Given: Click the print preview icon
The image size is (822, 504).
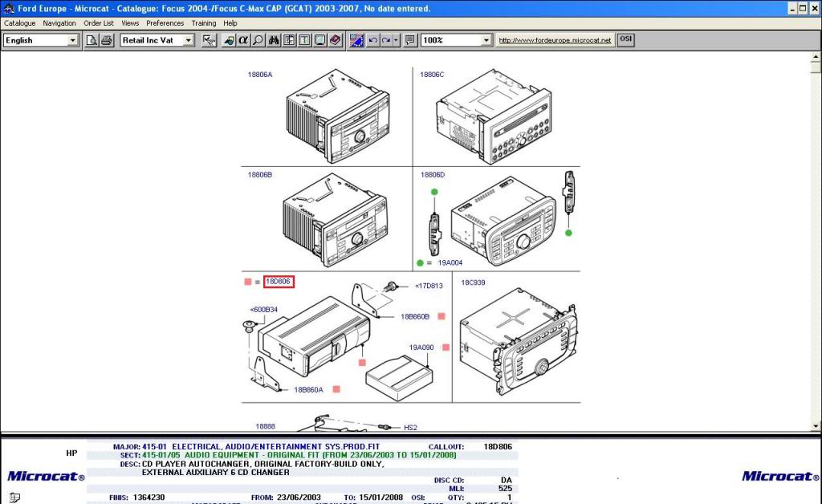Looking at the screenshot, I should pos(92,40).
